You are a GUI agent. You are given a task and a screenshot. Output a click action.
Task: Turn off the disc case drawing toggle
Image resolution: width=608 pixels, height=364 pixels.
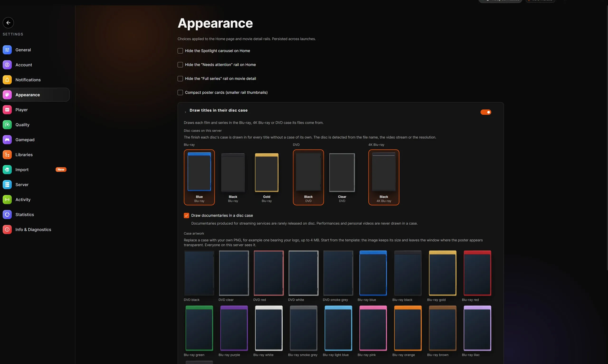point(486,112)
